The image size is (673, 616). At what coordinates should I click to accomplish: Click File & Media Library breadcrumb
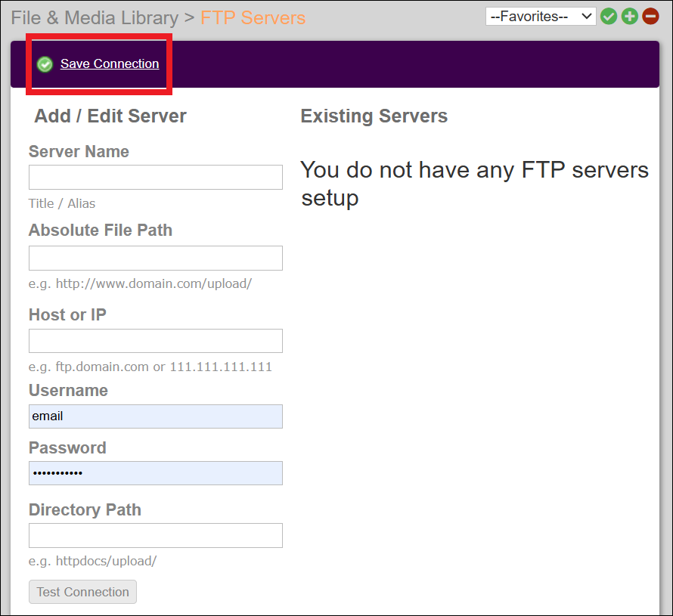95,18
